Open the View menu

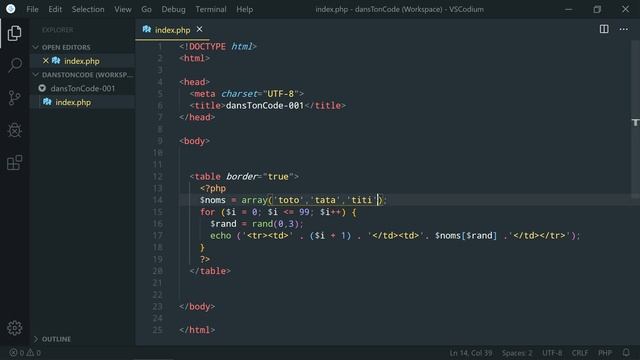coord(122,9)
